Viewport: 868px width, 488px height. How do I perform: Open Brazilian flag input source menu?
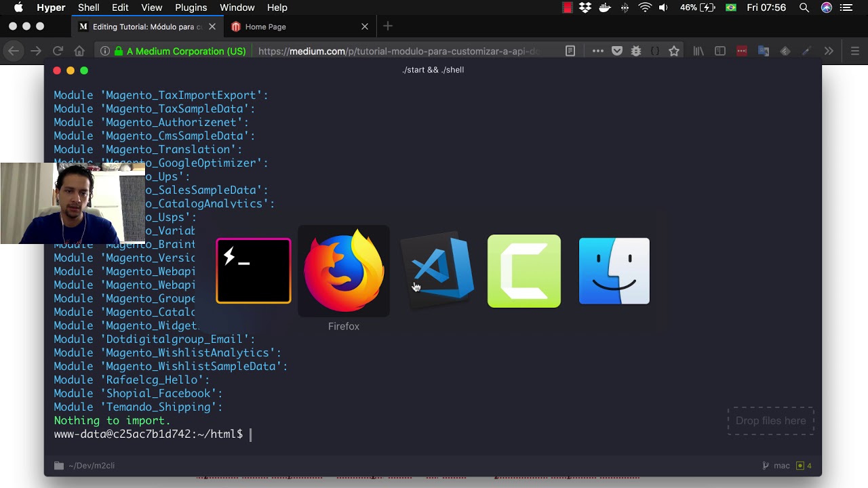point(730,7)
